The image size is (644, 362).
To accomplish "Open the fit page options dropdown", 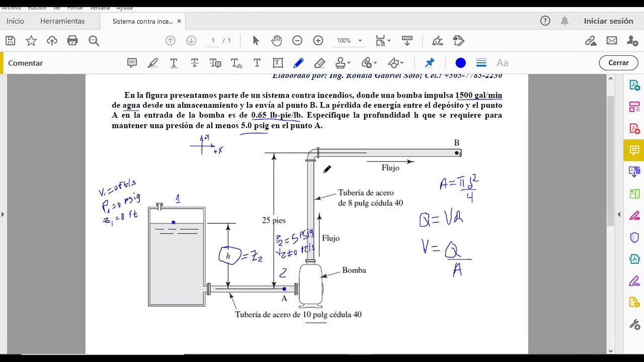I will (x=383, y=41).
